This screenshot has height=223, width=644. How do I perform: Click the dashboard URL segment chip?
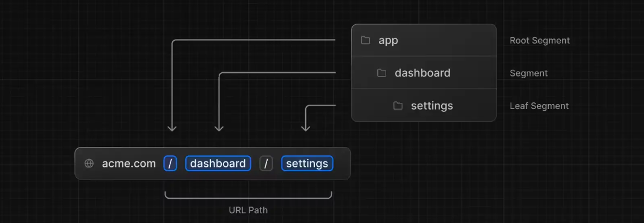[218, 164]
